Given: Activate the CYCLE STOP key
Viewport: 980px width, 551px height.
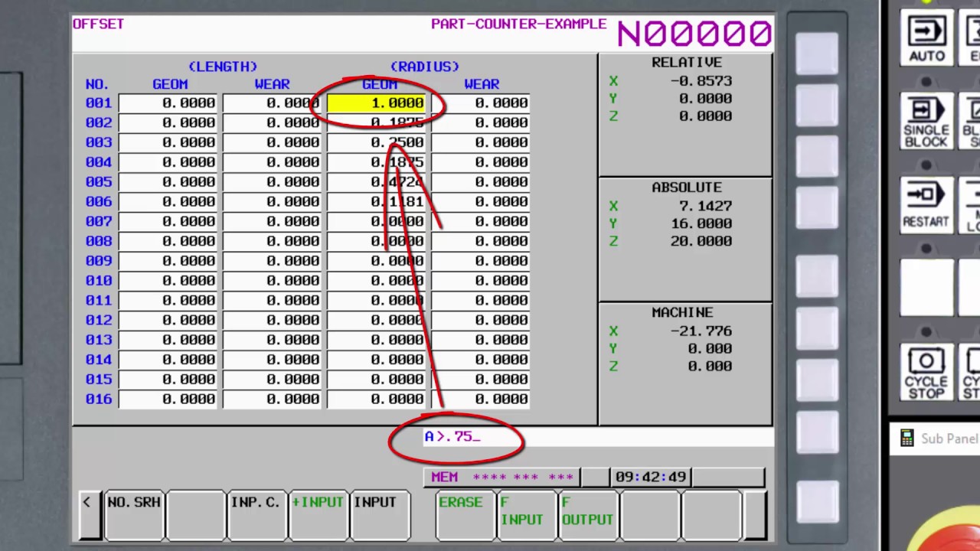Looking at the screenshot, I should (926, 372).
